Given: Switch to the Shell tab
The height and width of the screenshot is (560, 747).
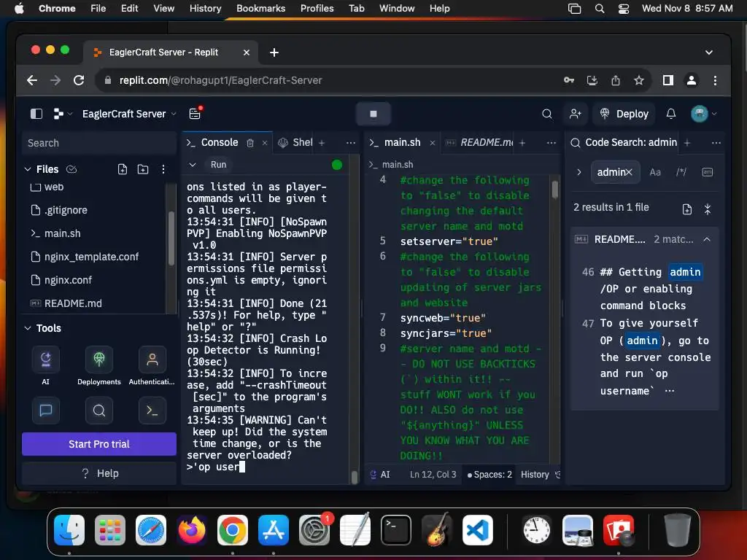Looking at the screenshot, I should [296, 142].
